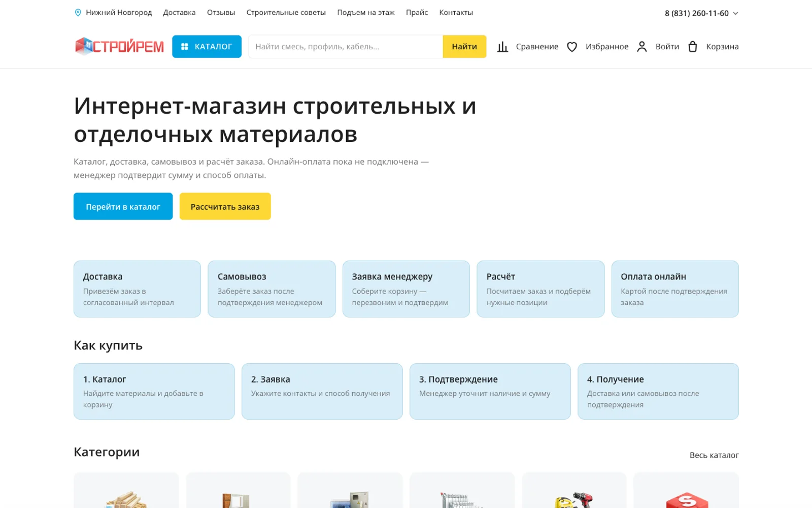The width and height of the screenshot is (812, 508).
Task: Click the Войти user profile icon
Action: click(642, 47)
